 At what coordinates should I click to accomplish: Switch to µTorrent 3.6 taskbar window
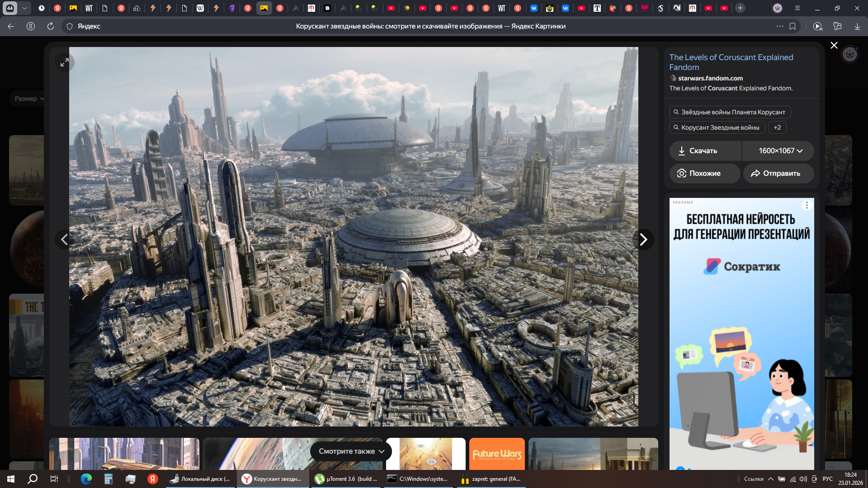[347, 479]
